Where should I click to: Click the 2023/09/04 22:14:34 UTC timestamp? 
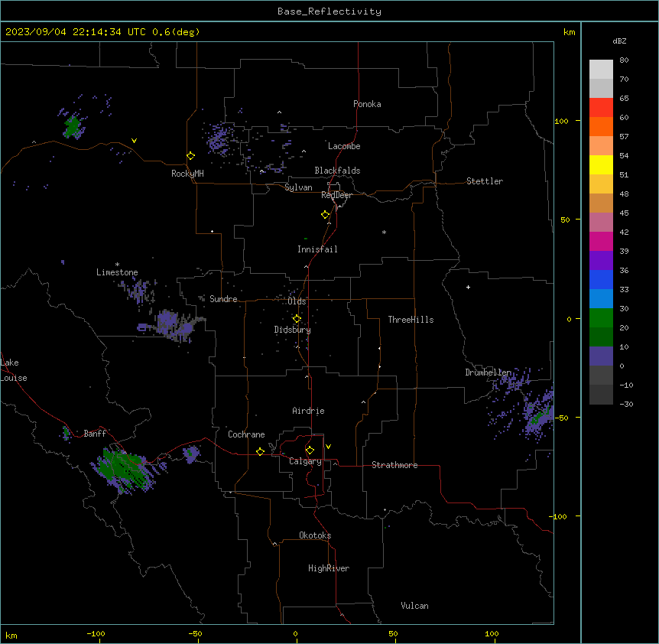click(102, 32)
